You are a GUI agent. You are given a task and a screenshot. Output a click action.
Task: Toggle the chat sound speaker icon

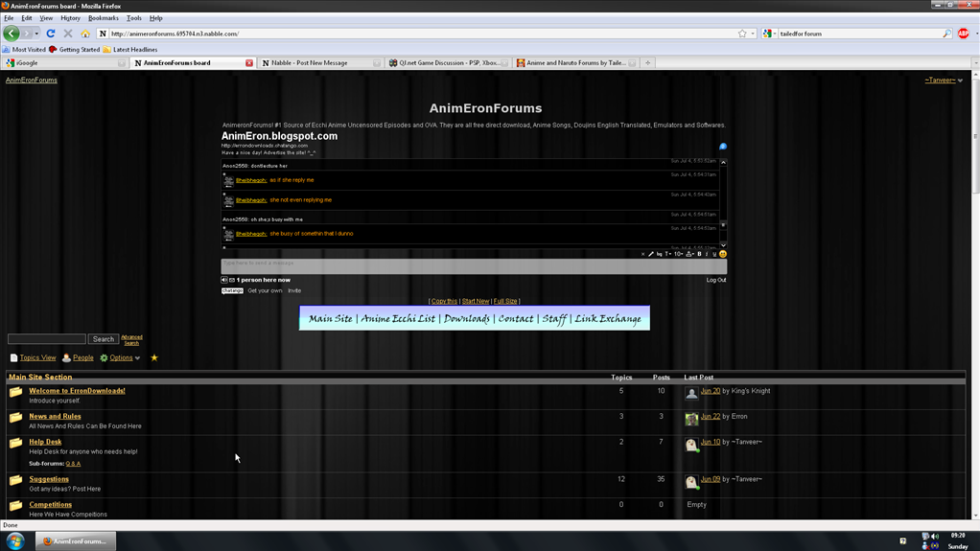[x=224, y=280]
